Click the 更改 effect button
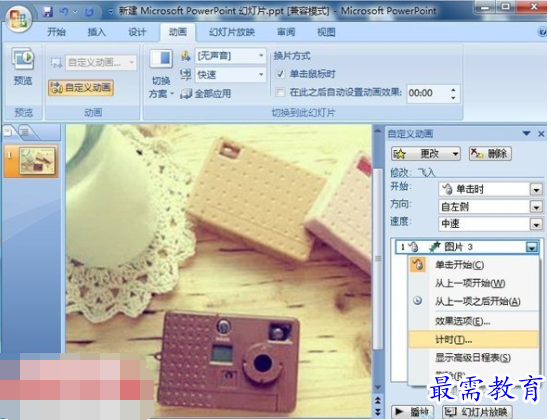The width and height of the screenshot is (551, 420). click(426, 154)
